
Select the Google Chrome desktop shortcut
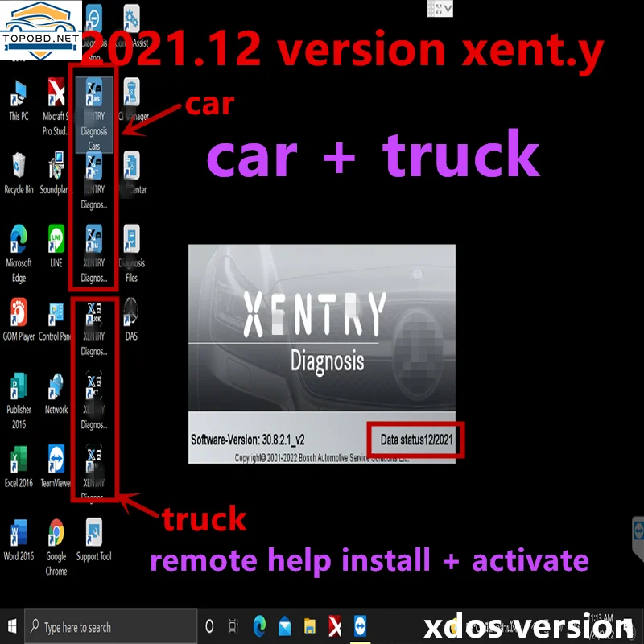pos(56,547)
